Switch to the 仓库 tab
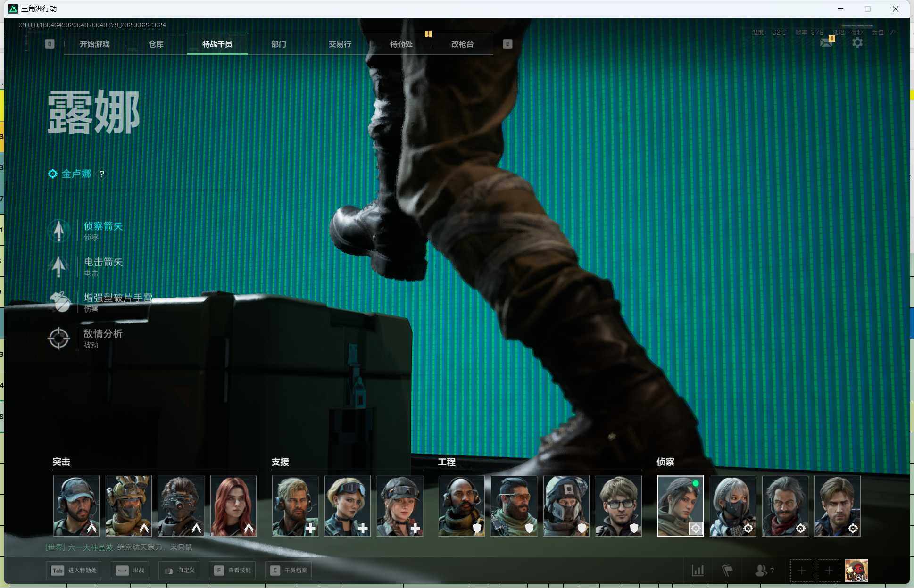 pos(156,44)
